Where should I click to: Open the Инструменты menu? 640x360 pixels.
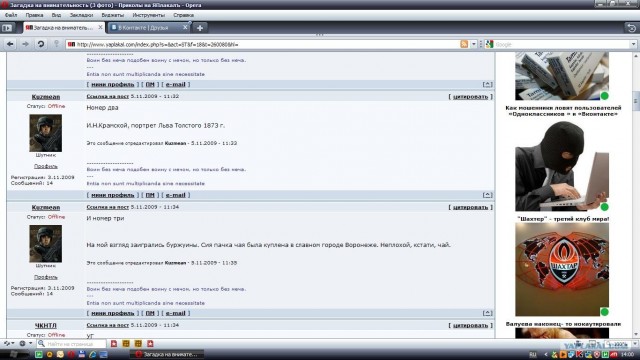click(149, 15)
